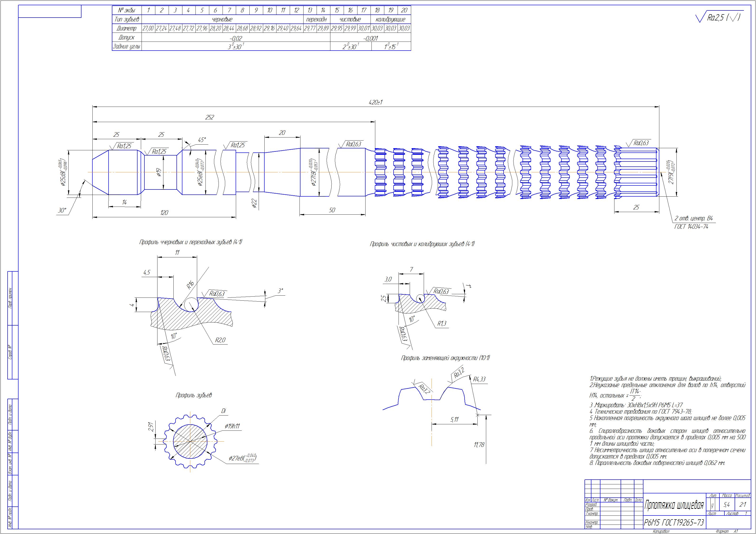Click the 420±1 overall length dimension
The height and width of the screenshot is (534, 756).
[x=375, y=102]
